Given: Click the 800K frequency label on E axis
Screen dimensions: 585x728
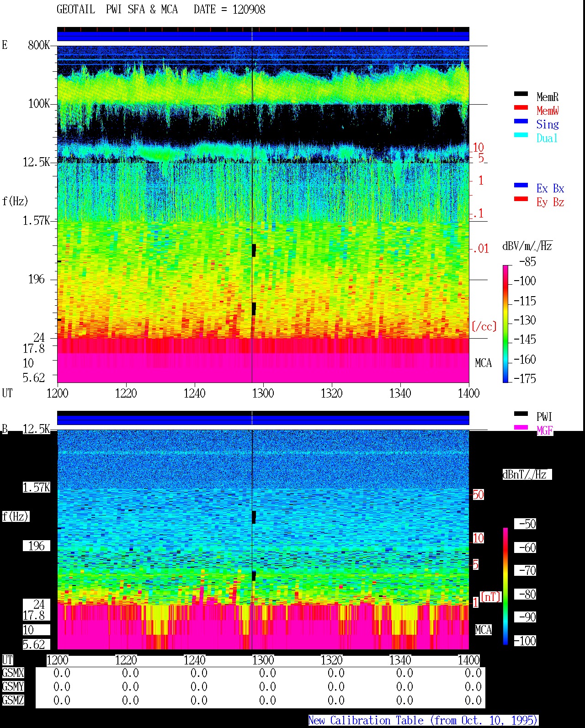Looking at the screenshot, I should click(x=39, y=45).
